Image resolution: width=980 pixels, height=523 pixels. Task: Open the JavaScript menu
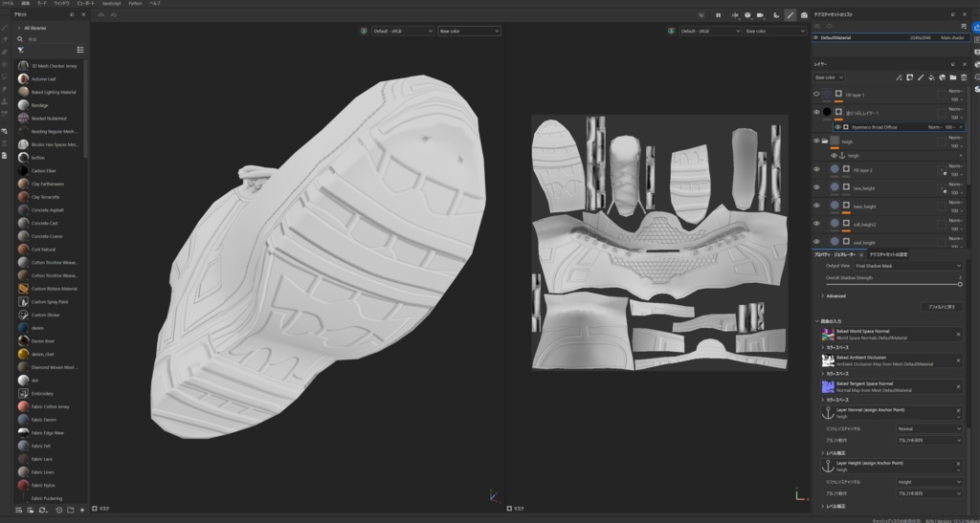[111, 3]
